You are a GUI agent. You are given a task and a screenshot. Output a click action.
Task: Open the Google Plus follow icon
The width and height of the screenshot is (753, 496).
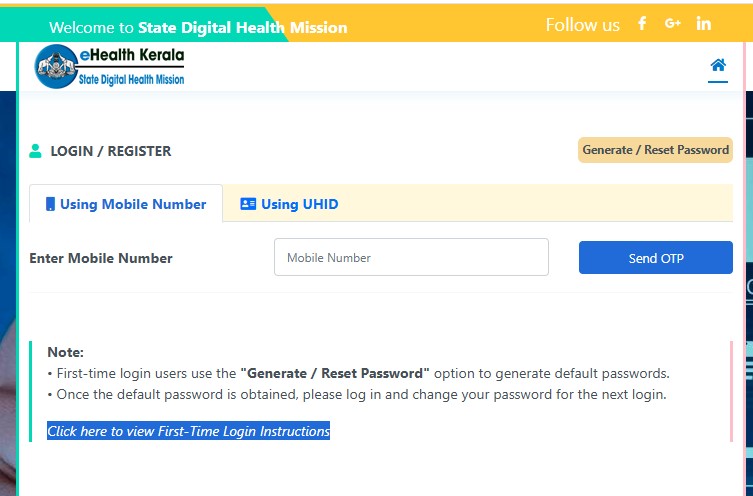coord(673,23)
